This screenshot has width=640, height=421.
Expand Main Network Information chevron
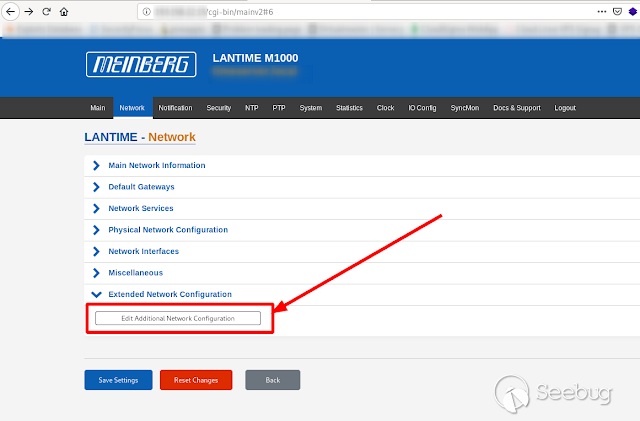click(x=96, y=165)
